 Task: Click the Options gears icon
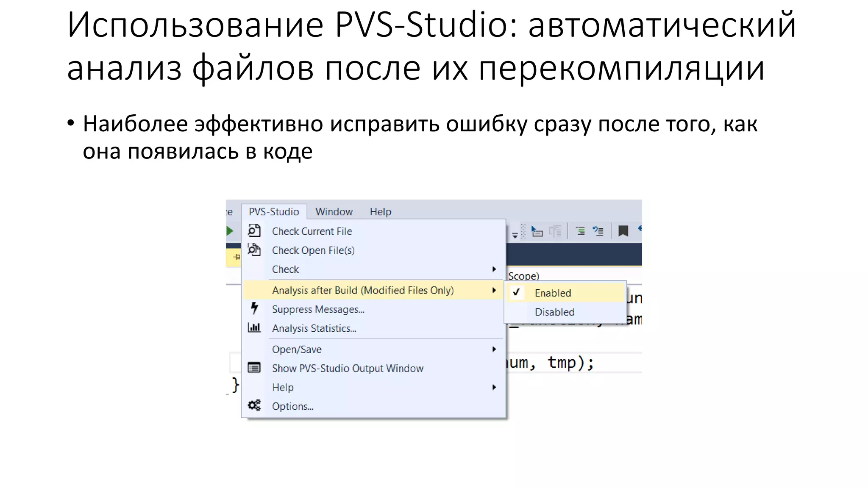[254, 405]
